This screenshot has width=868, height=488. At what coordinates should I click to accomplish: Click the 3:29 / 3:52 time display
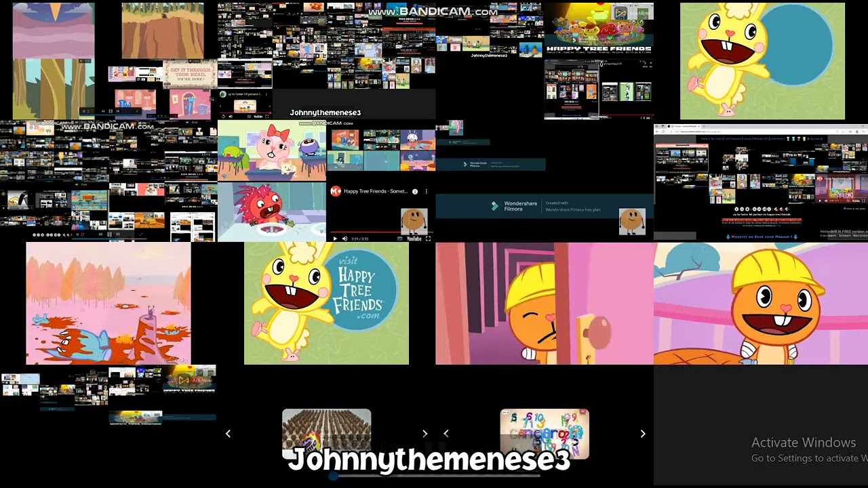pyautogui.click(x=360, y=239)
